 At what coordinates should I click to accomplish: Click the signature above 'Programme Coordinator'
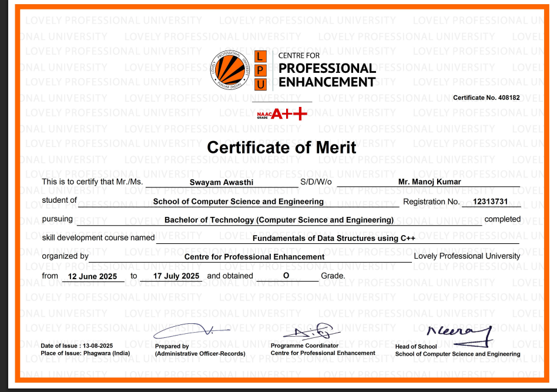(312, 331)
